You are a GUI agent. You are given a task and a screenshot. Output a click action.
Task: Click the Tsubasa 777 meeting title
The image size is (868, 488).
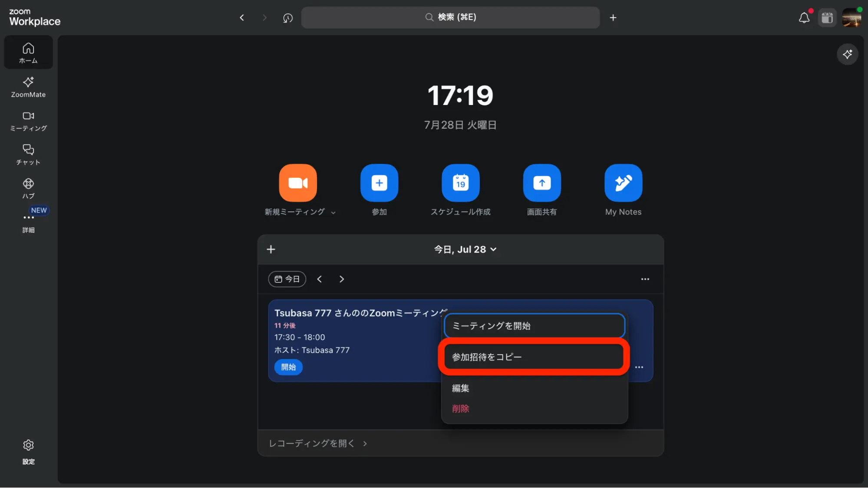pyautogui.click(x=360, y=313)
